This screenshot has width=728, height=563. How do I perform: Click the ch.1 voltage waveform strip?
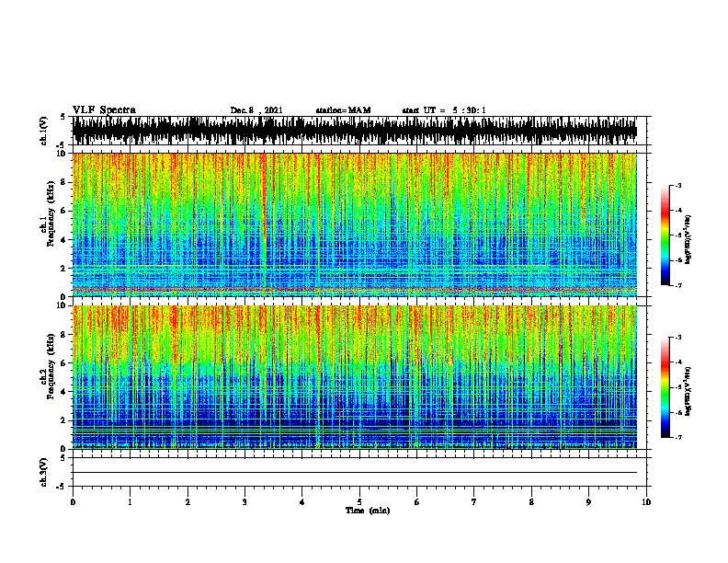click(355, 131)
